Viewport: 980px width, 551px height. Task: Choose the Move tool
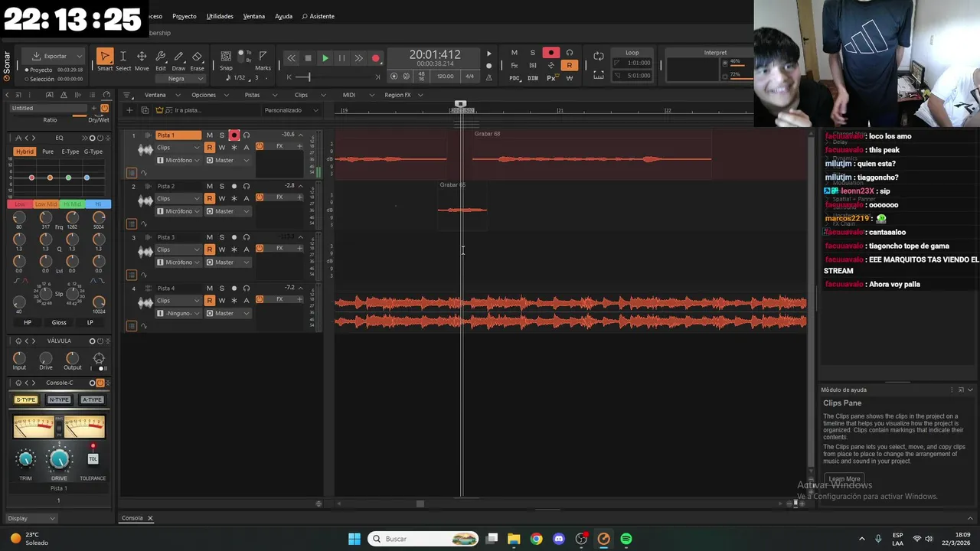[142, 57]
